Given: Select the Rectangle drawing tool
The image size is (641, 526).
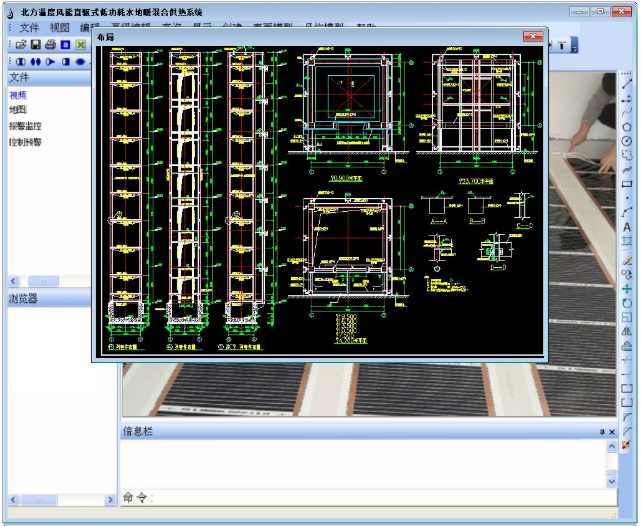Looking at the screenshot, I should click(x=627, y=184).
